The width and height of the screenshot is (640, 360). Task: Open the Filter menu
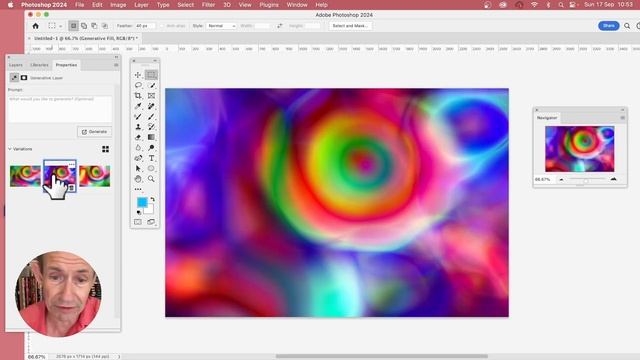point(208,5)
